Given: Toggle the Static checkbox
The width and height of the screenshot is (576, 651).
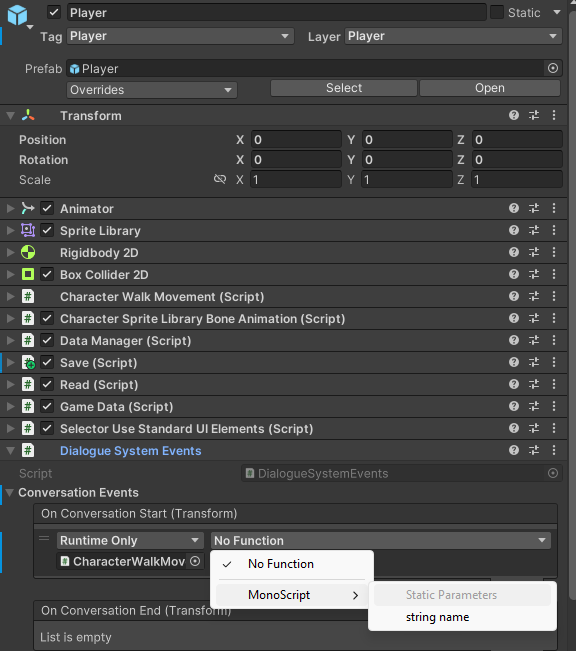Looking at the screenshot, I should [x=497, y=12].
